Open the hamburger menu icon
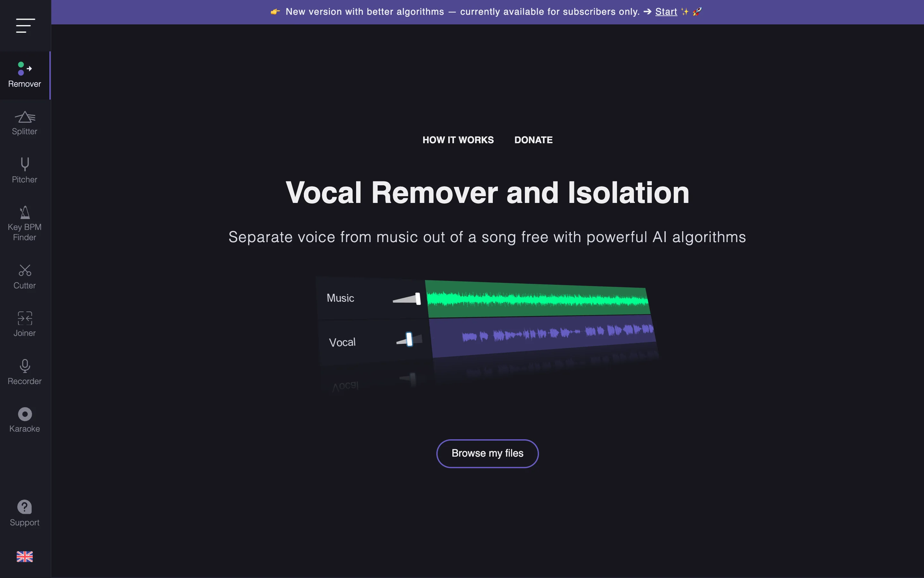The image size is (924, 578). [25, 26]
